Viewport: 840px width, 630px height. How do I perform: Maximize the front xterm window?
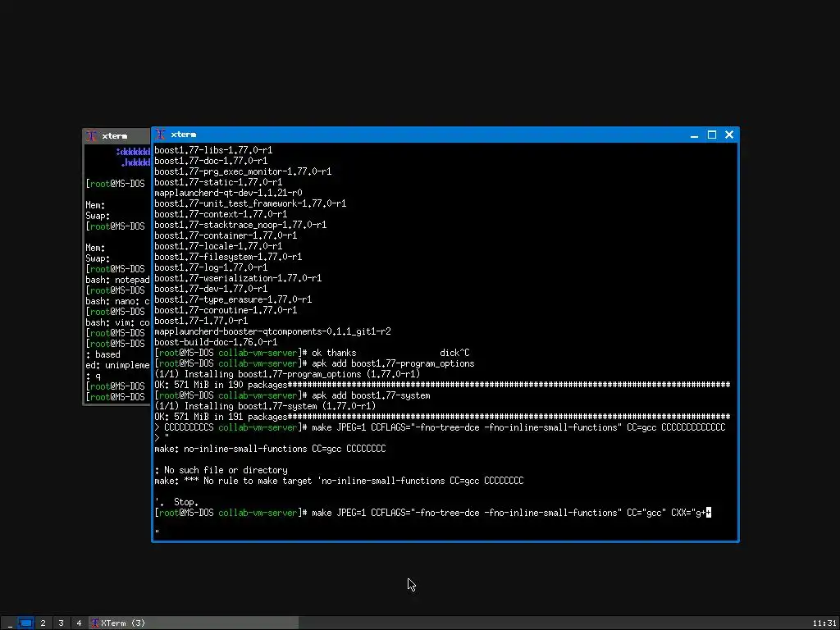[712, 135]
